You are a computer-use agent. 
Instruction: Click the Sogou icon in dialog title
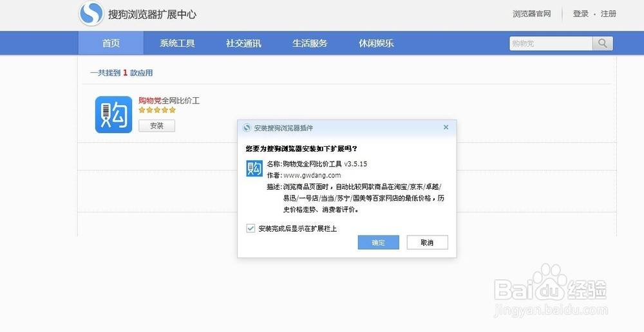(x=247, y=127)
